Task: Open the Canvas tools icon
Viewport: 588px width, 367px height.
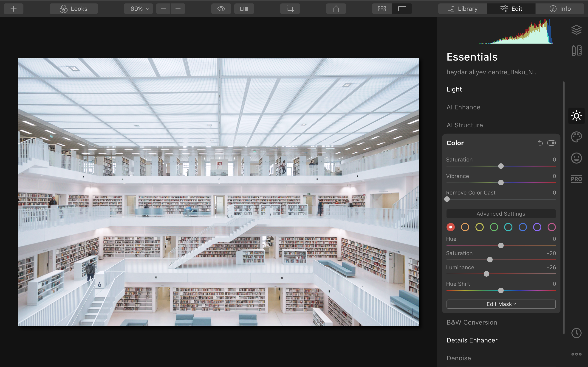Action: (x=576, y=50)
